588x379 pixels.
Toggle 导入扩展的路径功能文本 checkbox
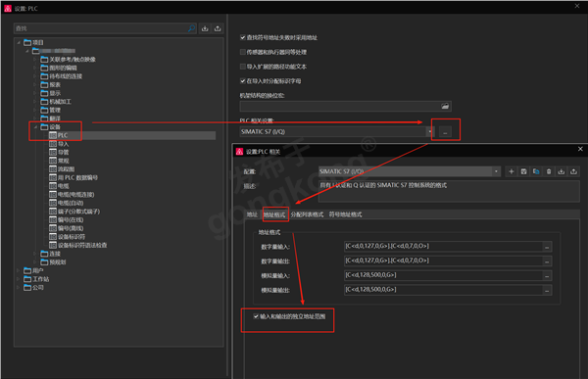pyautogui.click(x=243, y=67)
